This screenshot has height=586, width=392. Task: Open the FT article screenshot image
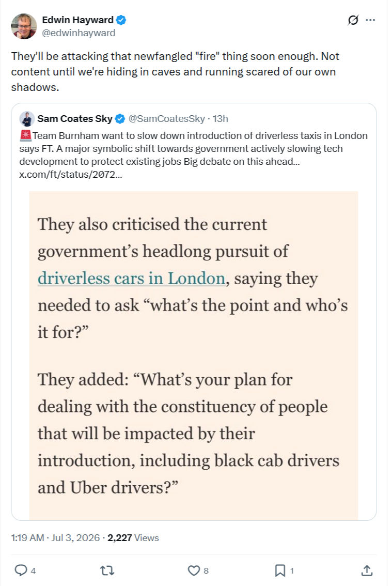click(194, 356)
